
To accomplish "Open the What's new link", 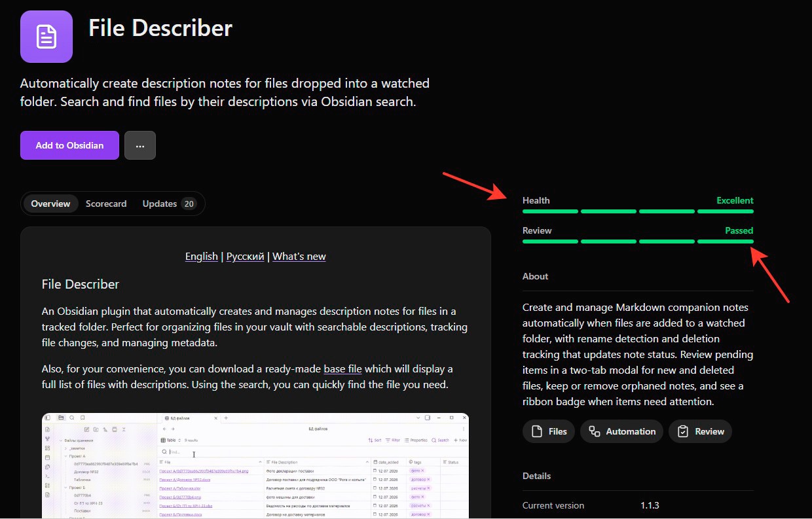I will coord(299,257).
